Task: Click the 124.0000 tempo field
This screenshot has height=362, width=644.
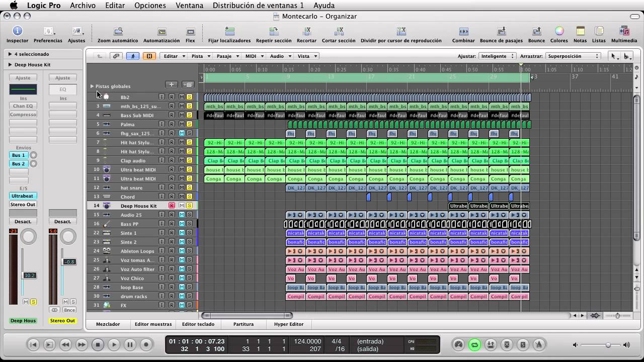Action: pos(307,341)
